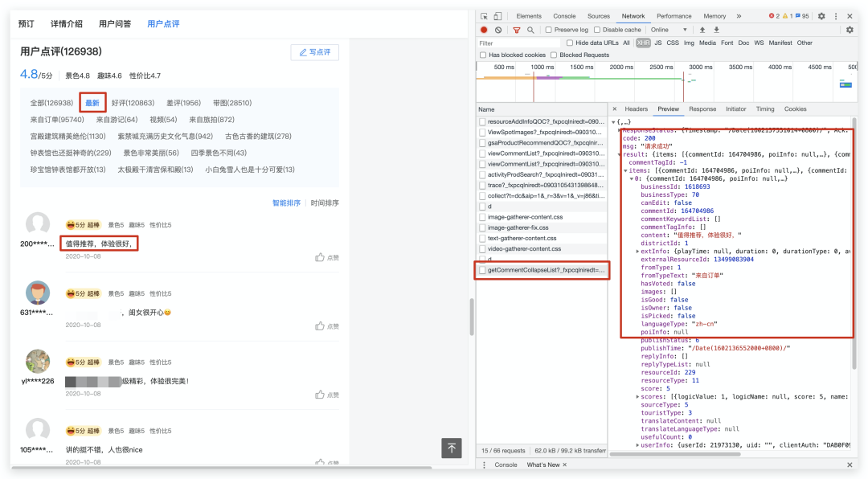Screen dimensions: 868x479
Task: Clear the network log
Action: pyautogui.click(x=498, y=30)
